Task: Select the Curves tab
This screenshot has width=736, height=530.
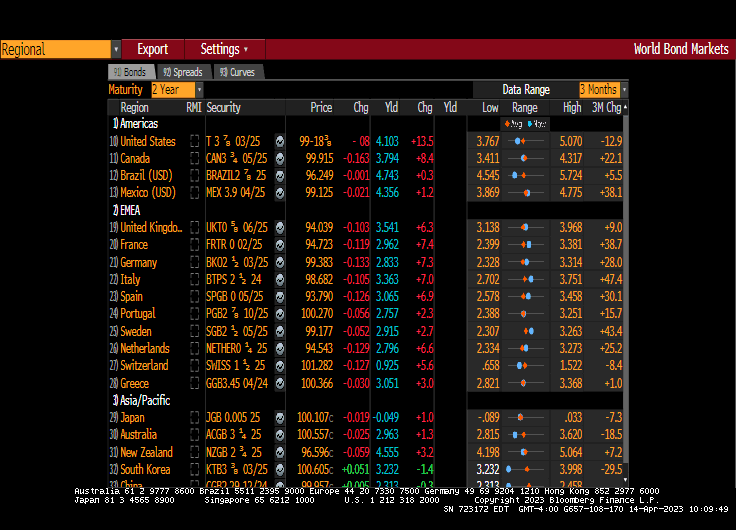Action: [x=237, y=72]
